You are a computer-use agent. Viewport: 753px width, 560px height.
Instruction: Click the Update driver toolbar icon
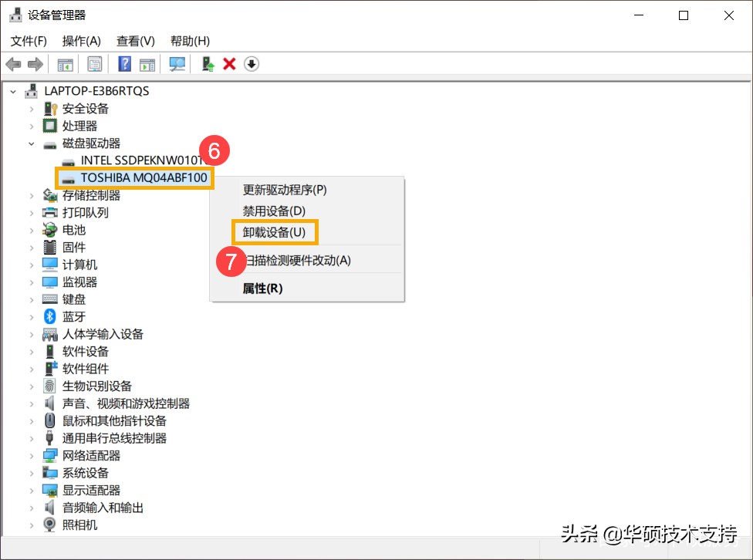pyautogui.click(x=207, y=64)
